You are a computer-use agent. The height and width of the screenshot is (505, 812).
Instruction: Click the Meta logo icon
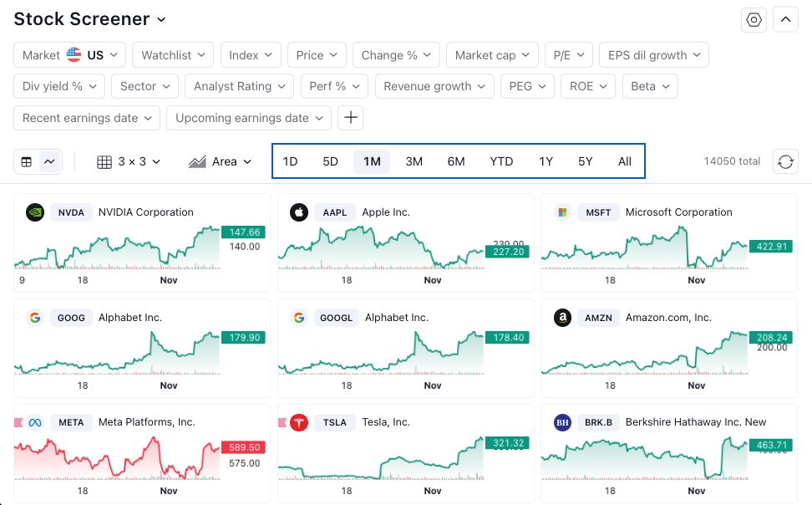[35, 422]
